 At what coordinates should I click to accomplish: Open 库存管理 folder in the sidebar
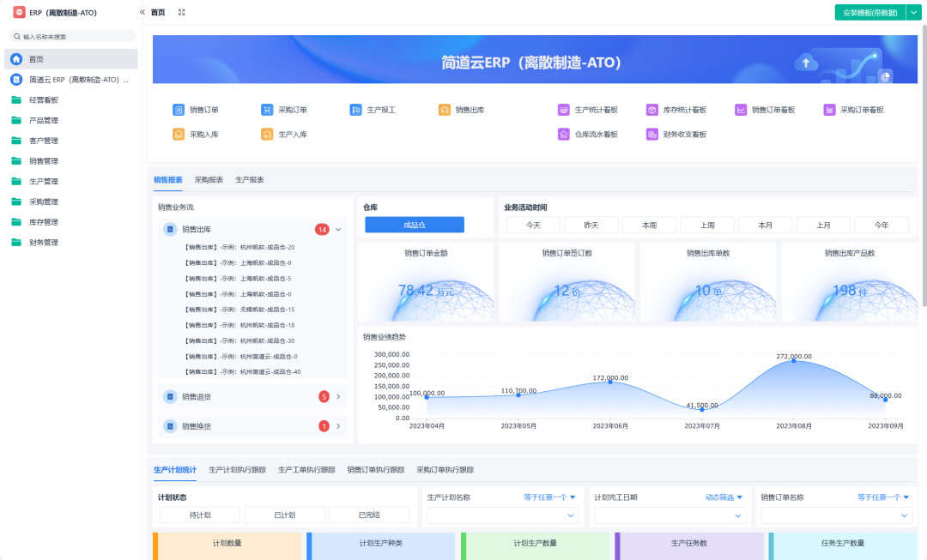[x=44, y=222]
